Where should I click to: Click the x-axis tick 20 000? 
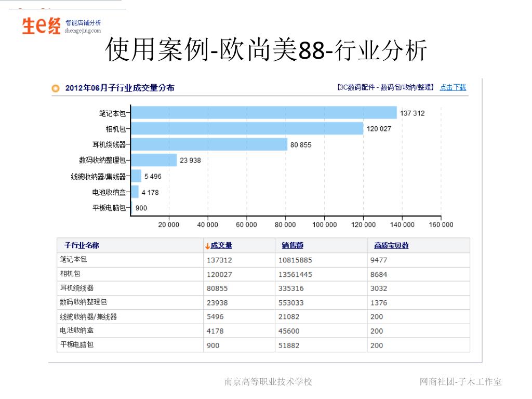(169, 224)
